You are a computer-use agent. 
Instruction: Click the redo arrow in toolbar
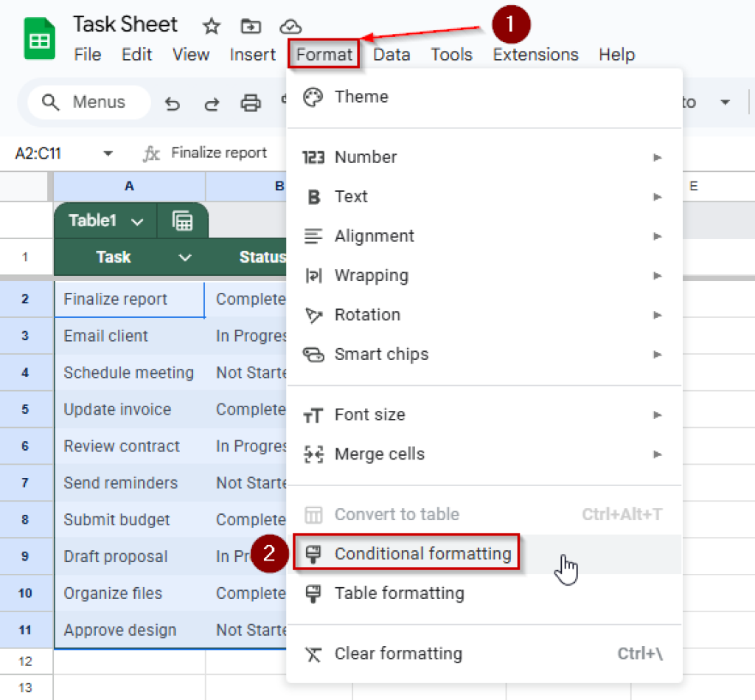pyautogui.click(x=212, y=103)
